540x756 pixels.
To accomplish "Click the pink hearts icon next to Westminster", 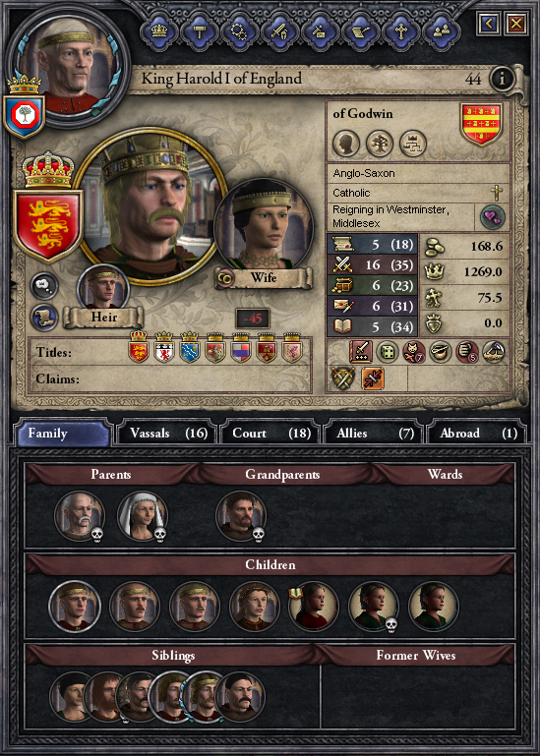I will (x=492, y=217).
